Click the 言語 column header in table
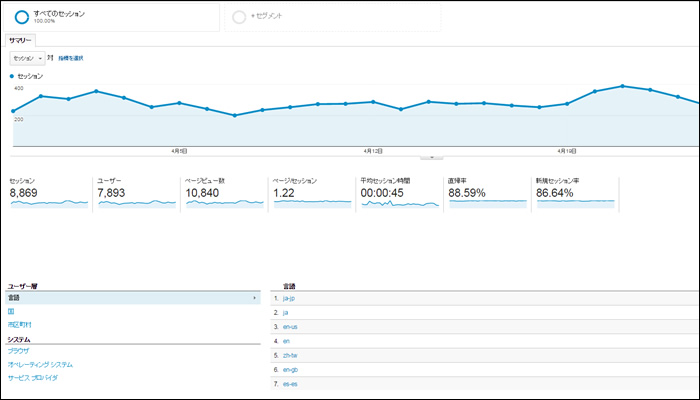This screenshot has width=700, height=400. click(x=289, y=286)
